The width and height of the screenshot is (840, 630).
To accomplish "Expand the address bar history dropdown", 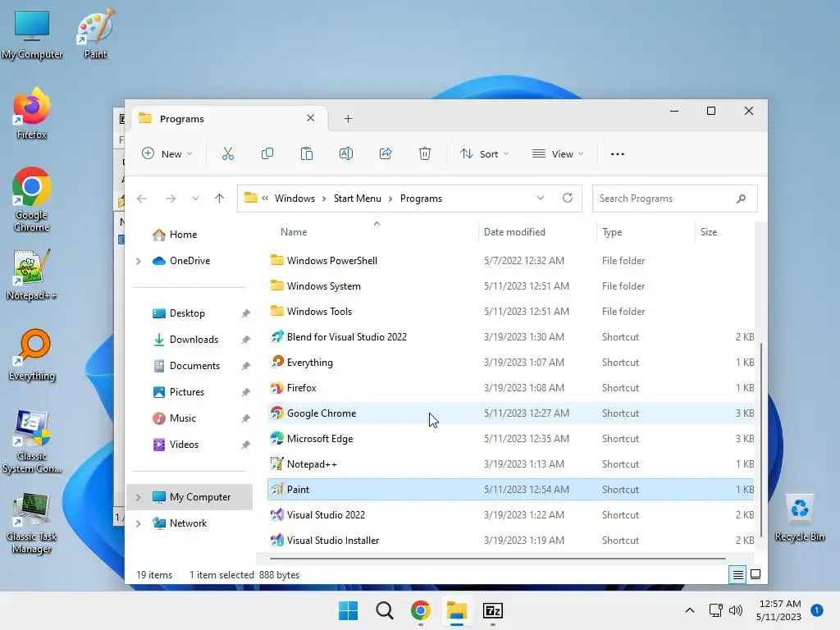I will click(x=541, y=198).
